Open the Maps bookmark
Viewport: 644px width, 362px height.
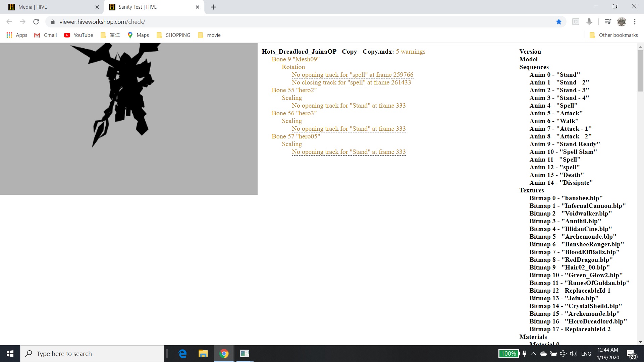(x=138, y=35)
